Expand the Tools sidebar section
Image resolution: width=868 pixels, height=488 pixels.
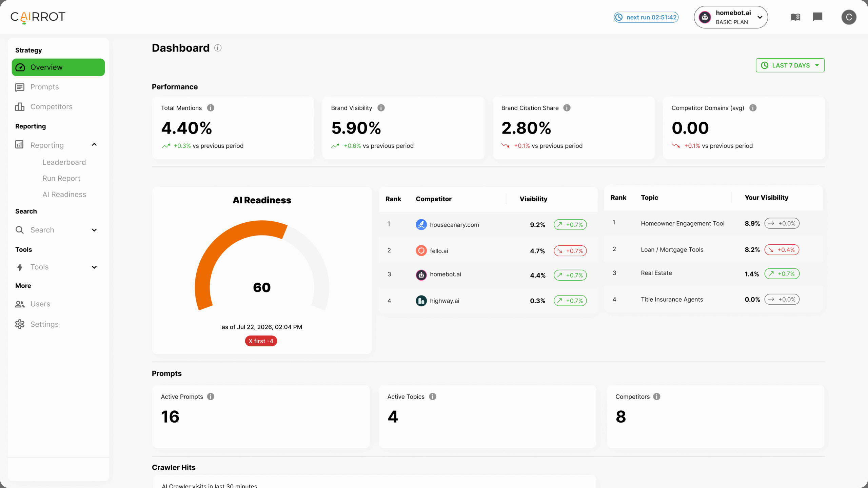[94, 267]
